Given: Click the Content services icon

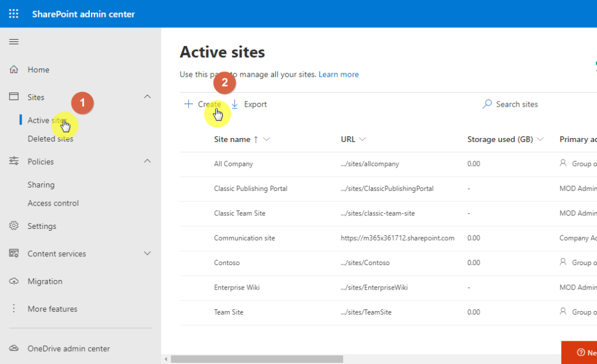Looking at the screenshot, I should 14,253.
